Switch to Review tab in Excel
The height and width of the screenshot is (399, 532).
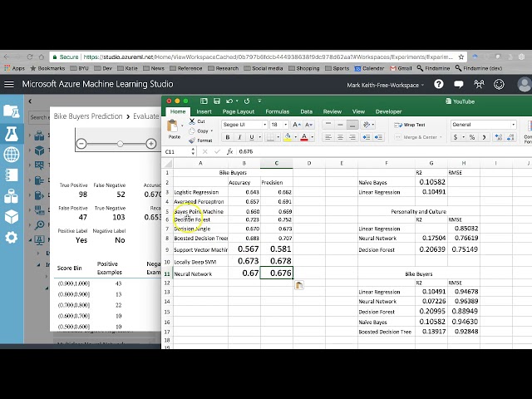point(332,111)
